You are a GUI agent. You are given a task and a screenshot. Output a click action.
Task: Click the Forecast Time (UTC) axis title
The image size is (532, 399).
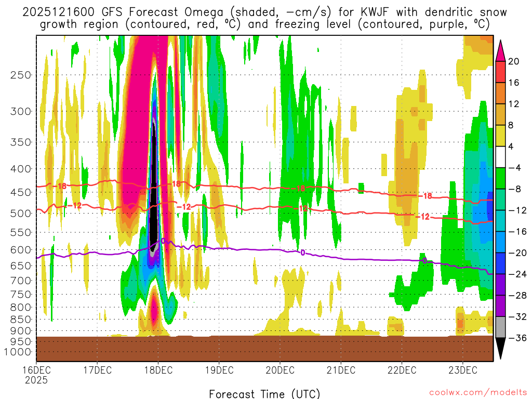264,394
